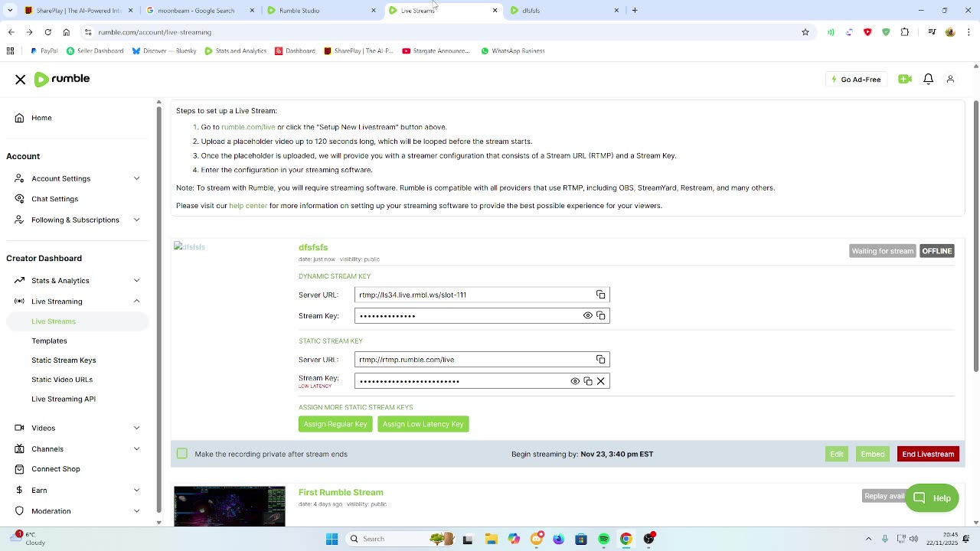Copy the static low latency Stream Key
980x551 pixels.
pos(588,381)
